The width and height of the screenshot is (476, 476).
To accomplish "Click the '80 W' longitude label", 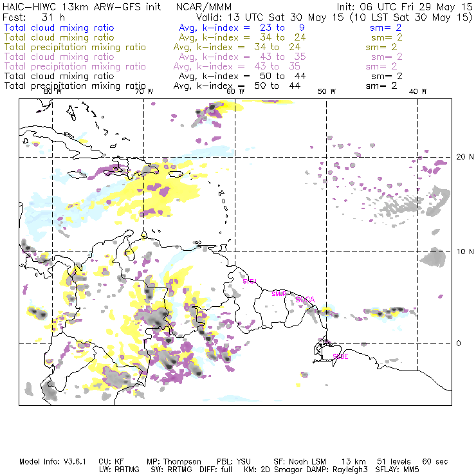I will (53, 91).
